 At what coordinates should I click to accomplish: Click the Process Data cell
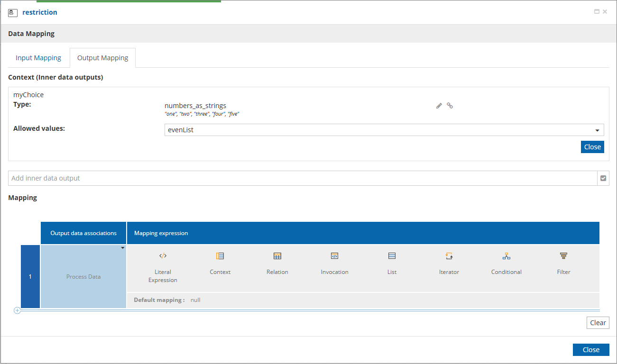pyautogui.click(x=83, y=276)
